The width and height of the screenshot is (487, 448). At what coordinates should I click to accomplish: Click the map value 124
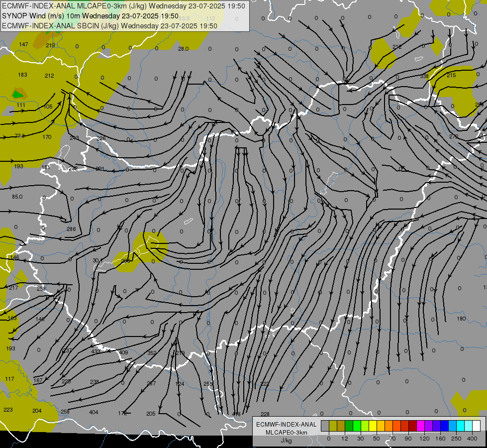point(180,384)
